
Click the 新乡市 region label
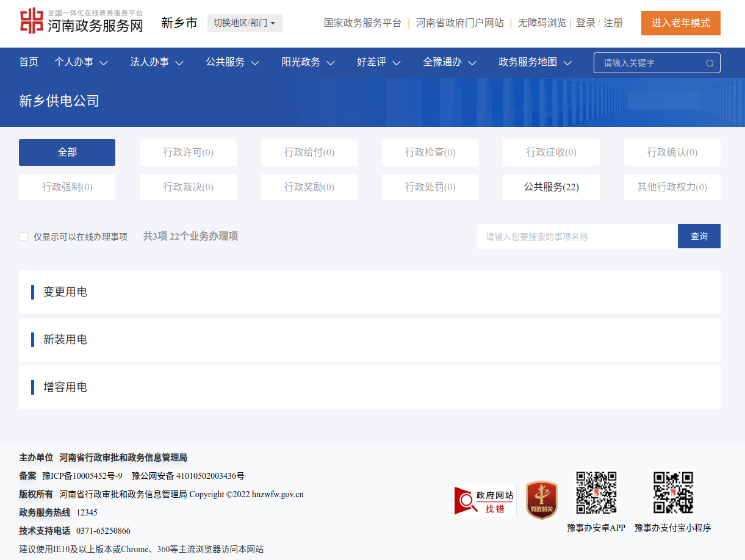coord(179,23)
